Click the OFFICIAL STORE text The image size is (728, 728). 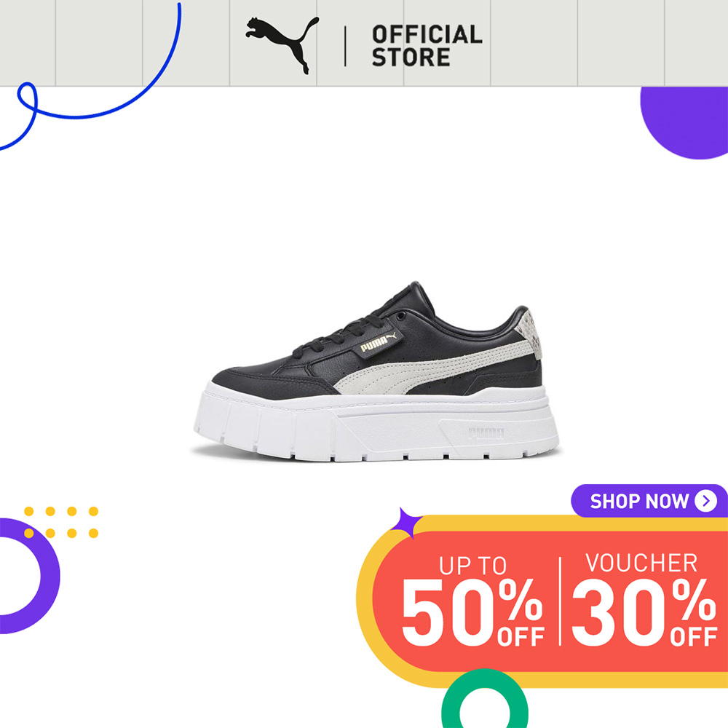[x=427, y=46]
